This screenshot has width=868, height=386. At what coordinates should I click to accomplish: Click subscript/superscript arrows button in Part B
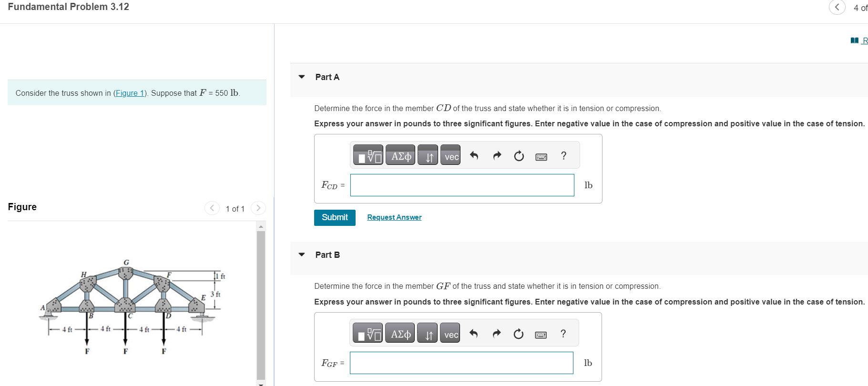coord(428,333)
